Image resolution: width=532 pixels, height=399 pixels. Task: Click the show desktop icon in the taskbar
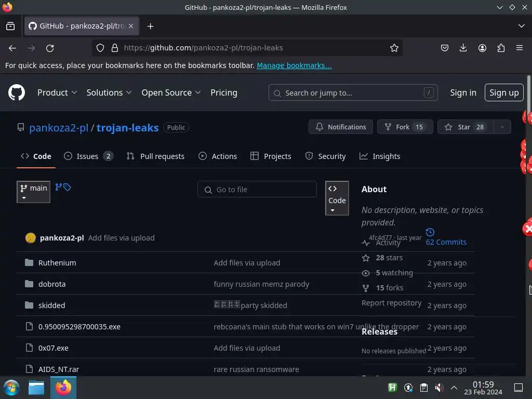pyautogui.click(x=518, y=388)
